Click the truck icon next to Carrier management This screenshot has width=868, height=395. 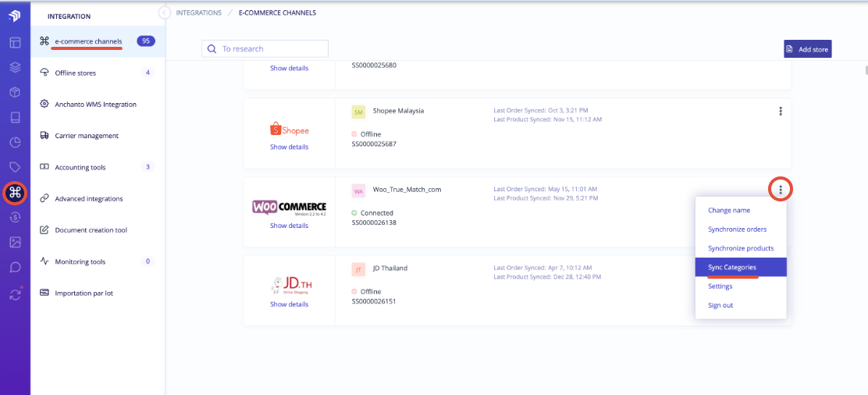[x=44, y=136]
